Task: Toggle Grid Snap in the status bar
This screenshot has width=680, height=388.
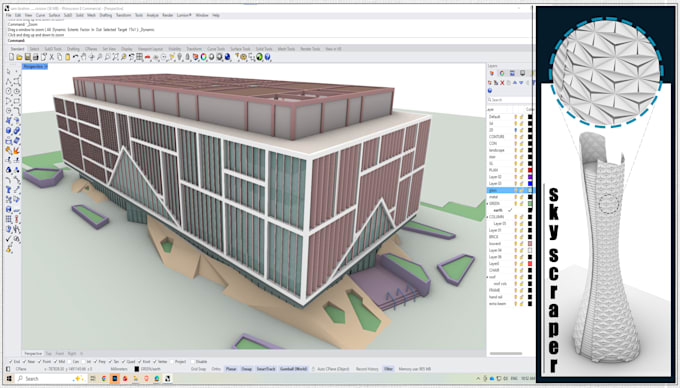Action: 198,369
